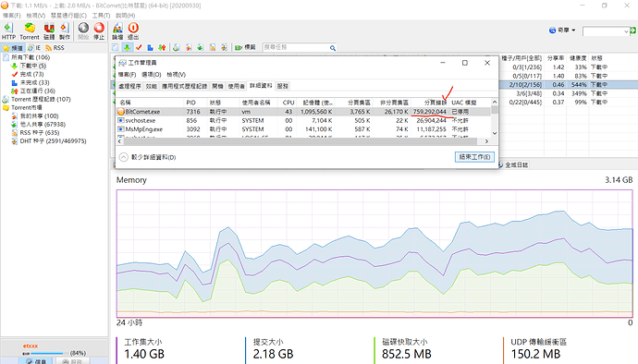Select 下載中 (5) in the sidebar tree
Screen dimensions: 638x364
pos(33,66)
